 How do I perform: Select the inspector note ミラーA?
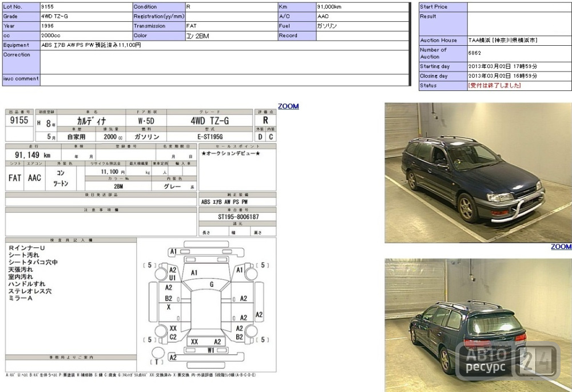[21, 298]
